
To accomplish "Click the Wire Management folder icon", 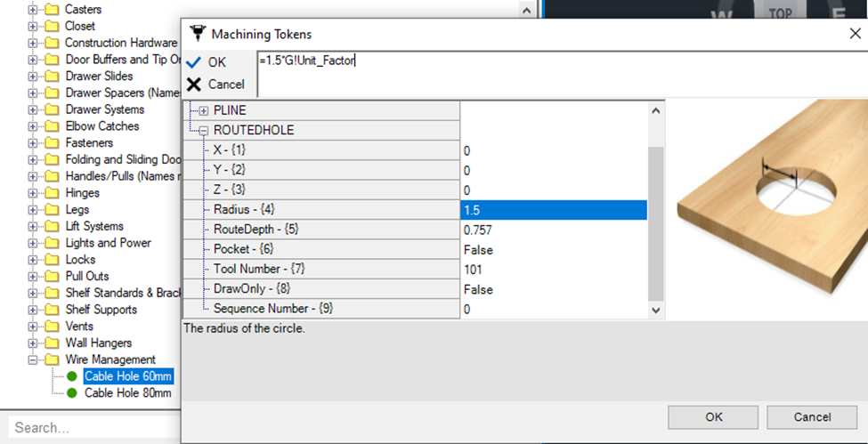I will (53, 359).
